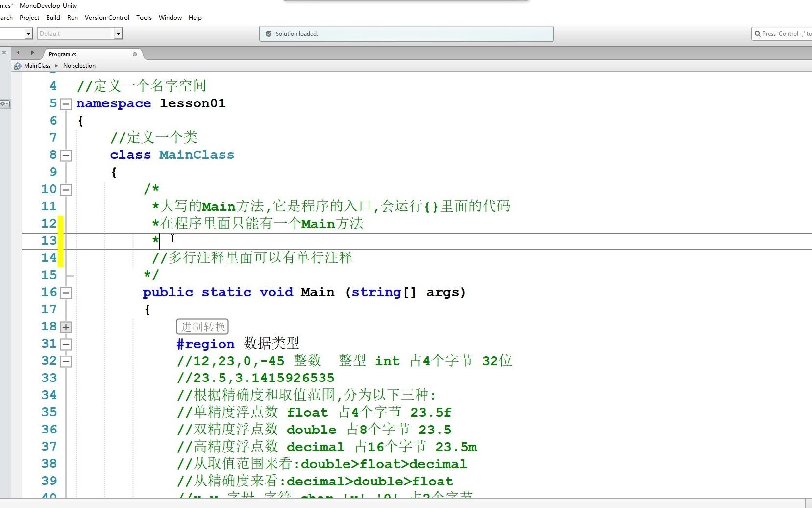Click the '//根据精确度和取值范围' comment on line 34
The image size is (812, 508).
point(306,395)
